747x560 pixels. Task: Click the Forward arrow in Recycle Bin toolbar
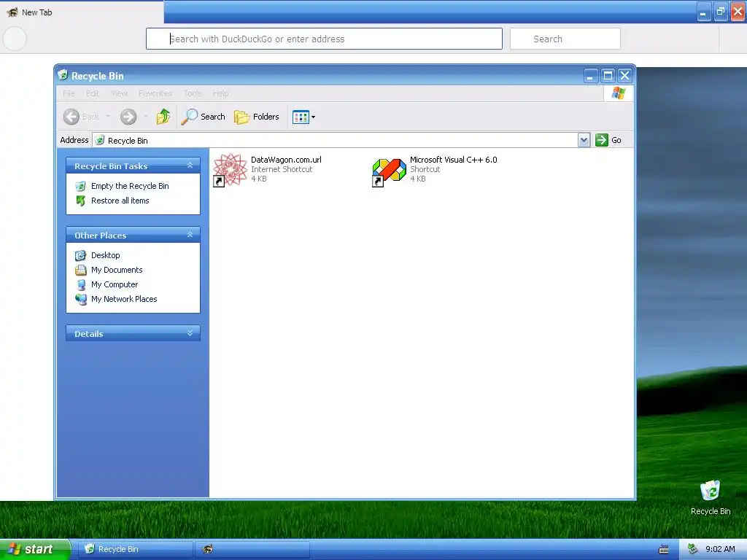128,117
